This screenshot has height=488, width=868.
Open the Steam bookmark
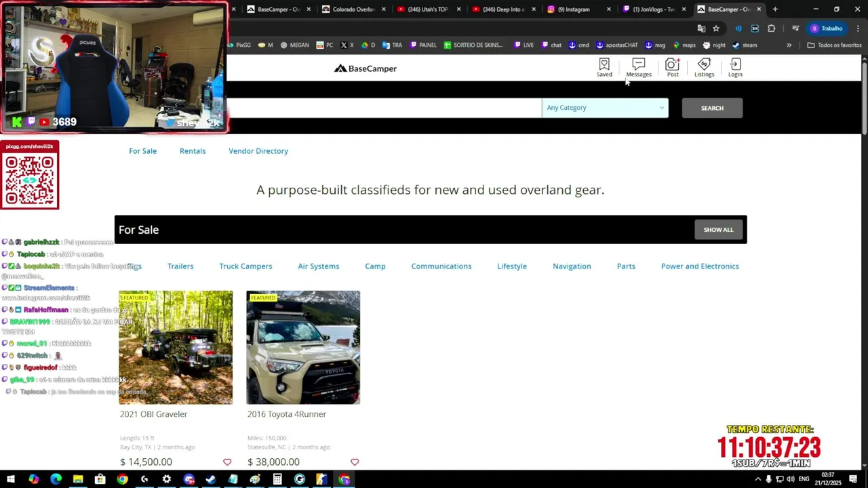(745, 45)
